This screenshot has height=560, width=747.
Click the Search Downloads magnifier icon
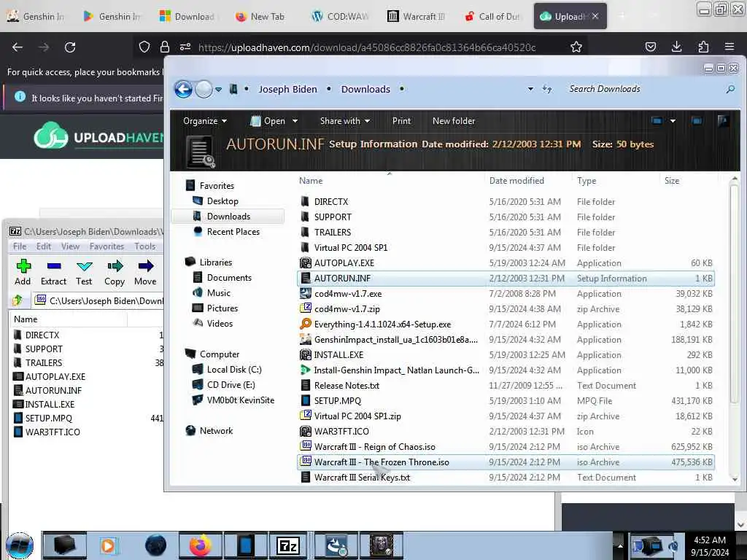pyautogui.click(x=730, y=89)
